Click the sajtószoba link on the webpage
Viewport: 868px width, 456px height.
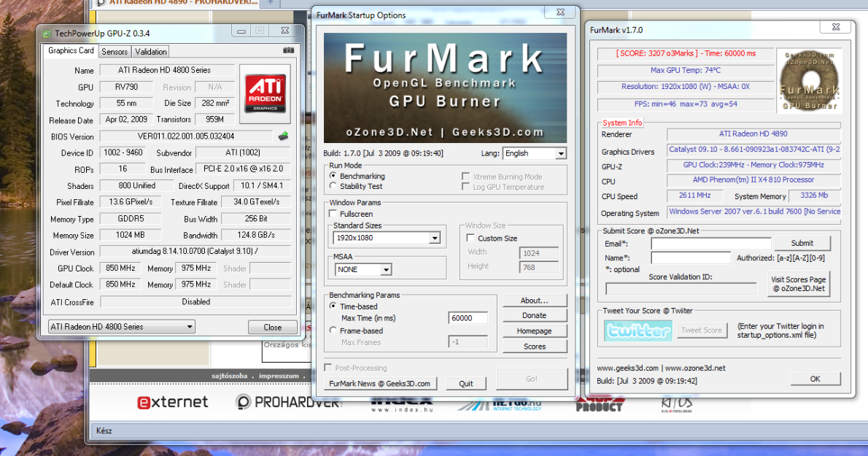click(229, 376)
